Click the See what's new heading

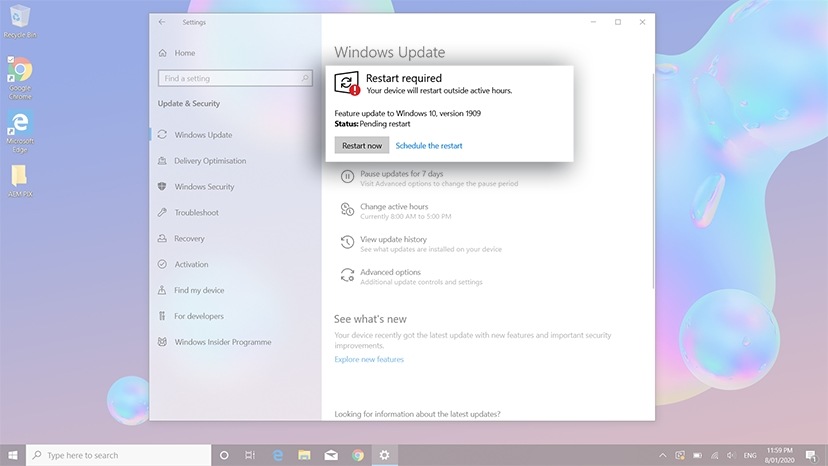pyautogui.click(x=370, y=319)
